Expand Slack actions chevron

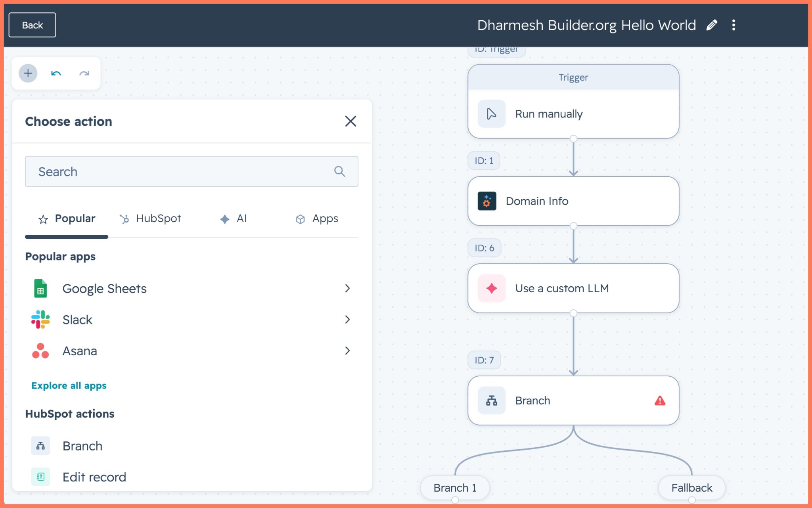[x=347, y=320]
